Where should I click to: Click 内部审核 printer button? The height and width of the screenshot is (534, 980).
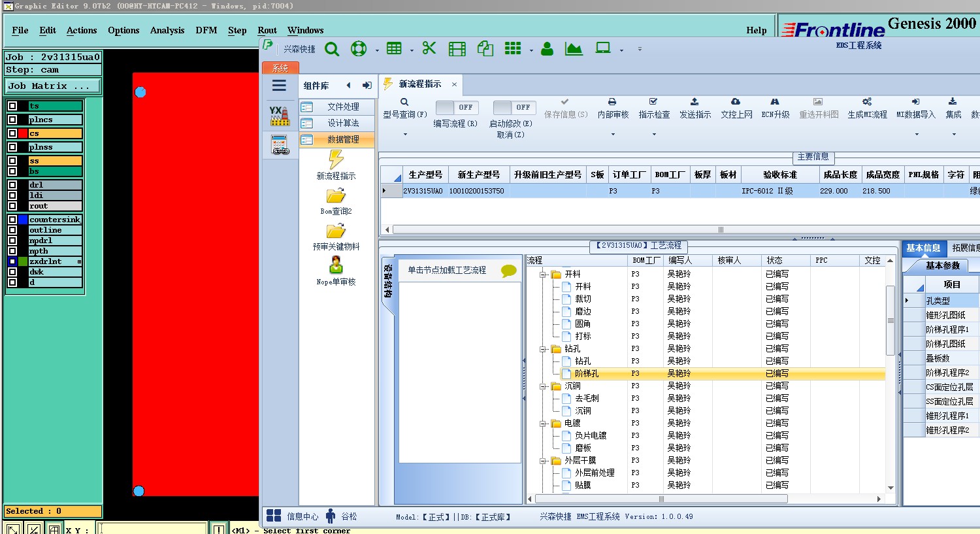612,108
